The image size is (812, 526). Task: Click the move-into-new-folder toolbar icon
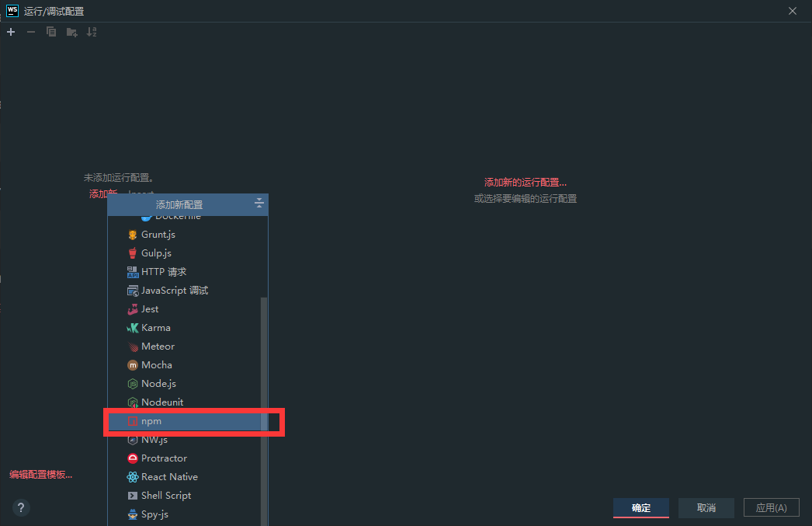(72, 32)
